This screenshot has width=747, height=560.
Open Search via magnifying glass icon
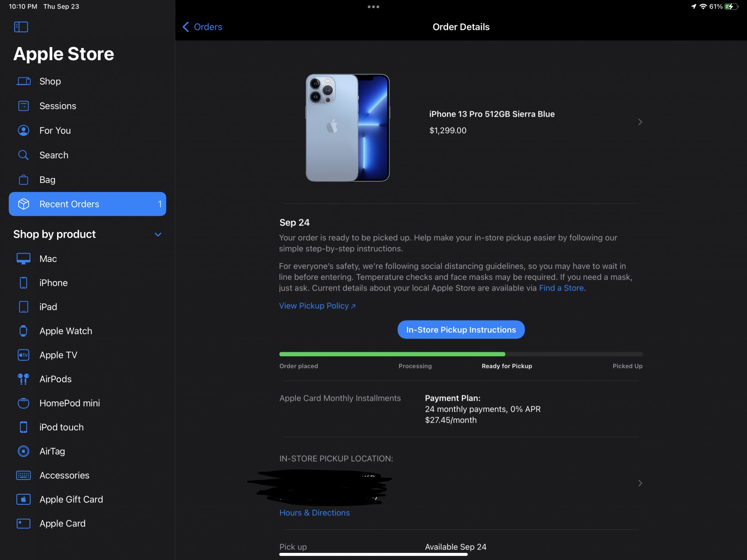[x=24, y=155]
